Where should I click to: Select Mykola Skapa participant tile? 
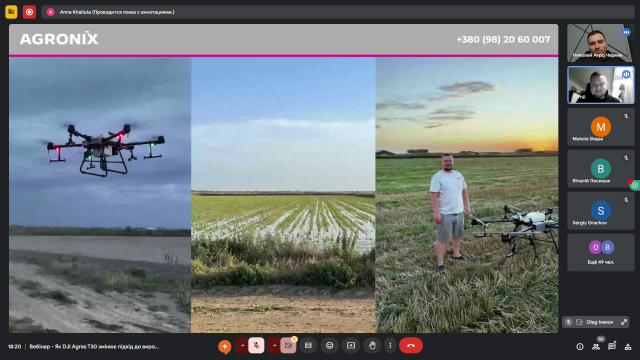click(601, 127)
